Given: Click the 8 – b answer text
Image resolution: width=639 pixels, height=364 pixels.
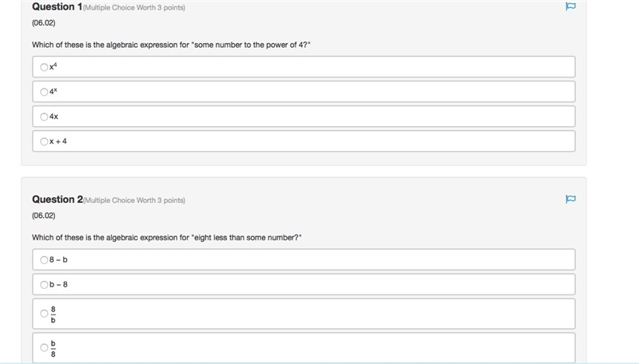Looking at the screenshot, I should pyautogui.click(x=58, y=259).
